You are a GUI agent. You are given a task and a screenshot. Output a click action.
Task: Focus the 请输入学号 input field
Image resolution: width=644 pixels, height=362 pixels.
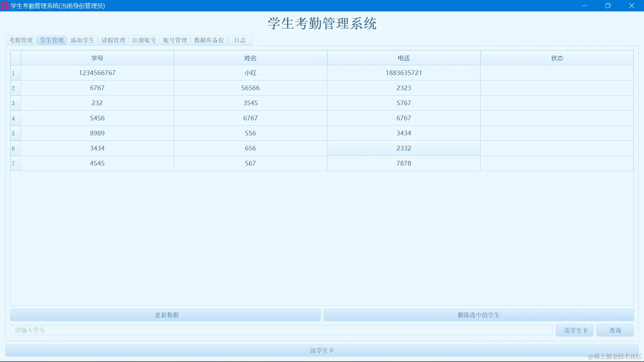tap(281, 330)
